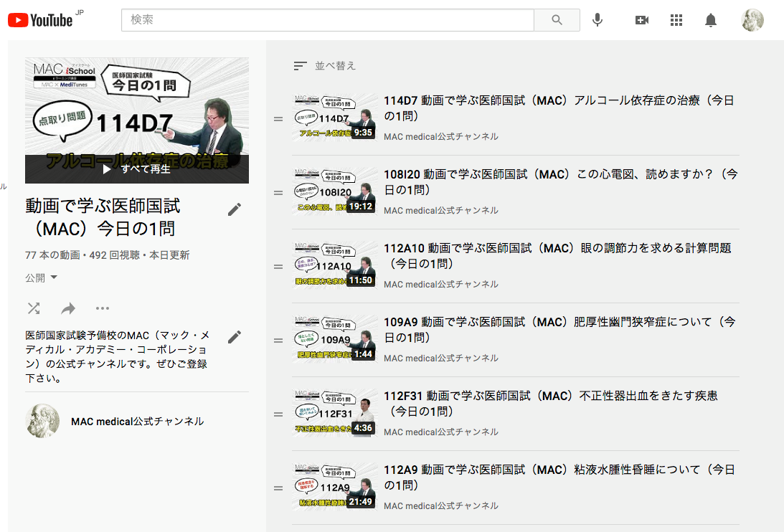
Task: Open the three-dot more options menu
Action: tap(103, 308)
